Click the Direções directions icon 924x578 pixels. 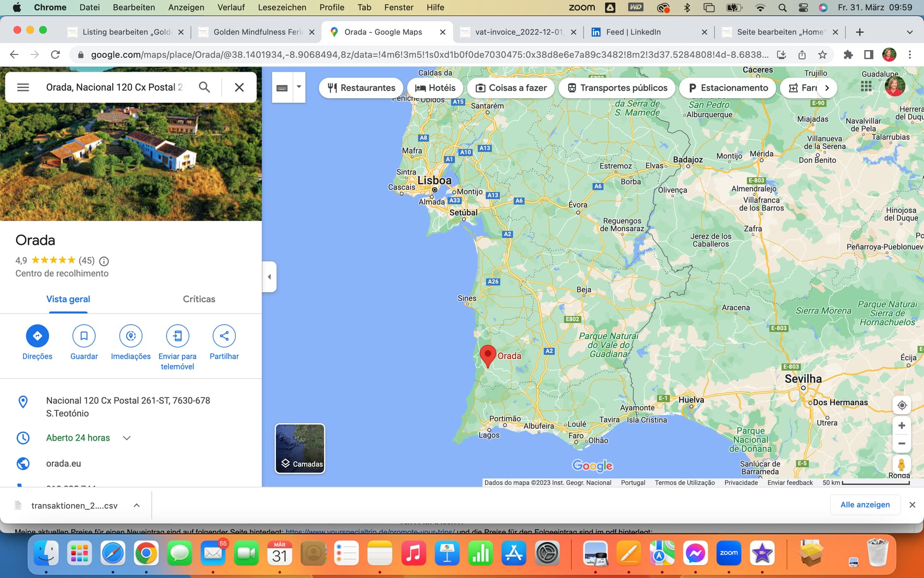(x=38, y=336)
